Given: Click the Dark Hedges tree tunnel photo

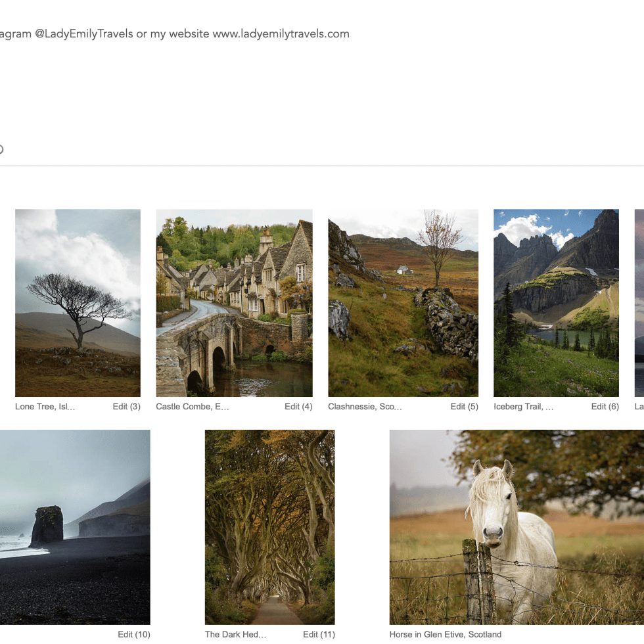Looking at the screenshot, I should pyautogui.click(x=269, y=527).
